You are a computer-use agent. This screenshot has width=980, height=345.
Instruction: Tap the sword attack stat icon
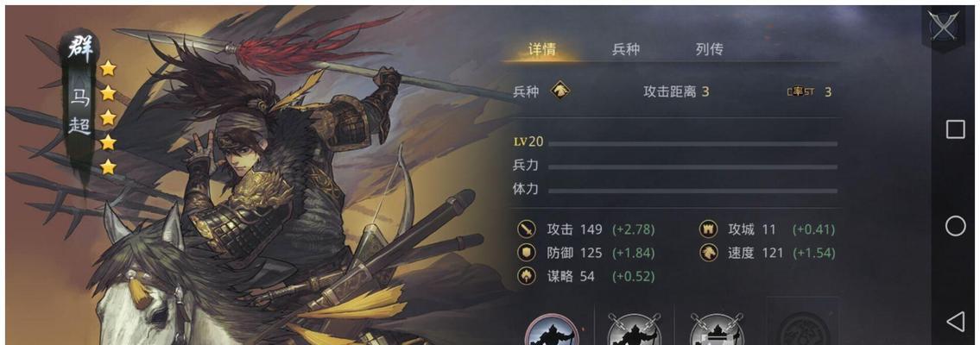click(x=527, y=229)
